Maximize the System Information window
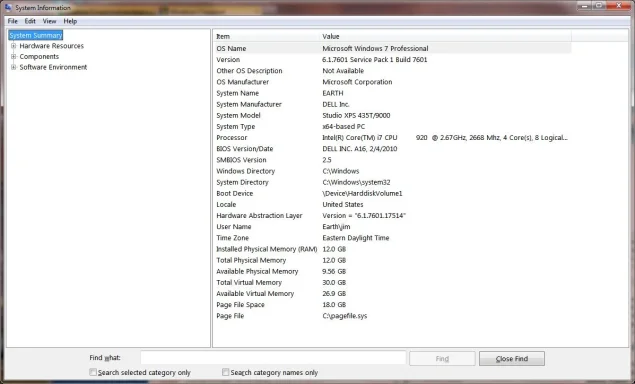Image resolution: width=635 pixels, height=384 pixels. point(599,5)
